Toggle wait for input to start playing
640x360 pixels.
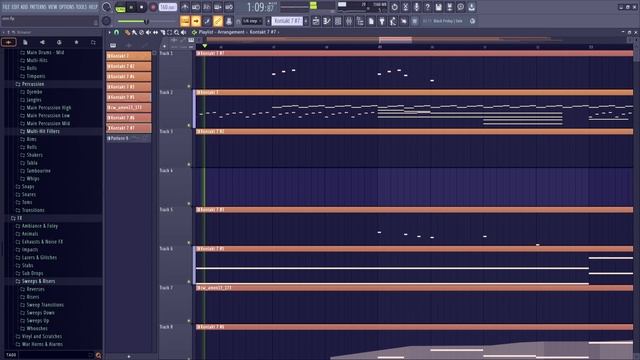point(196,7)
